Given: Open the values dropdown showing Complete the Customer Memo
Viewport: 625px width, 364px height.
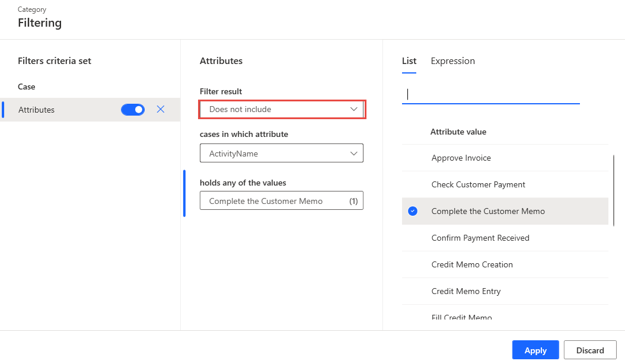Looking at the screenshot, I should click(282, 200).
